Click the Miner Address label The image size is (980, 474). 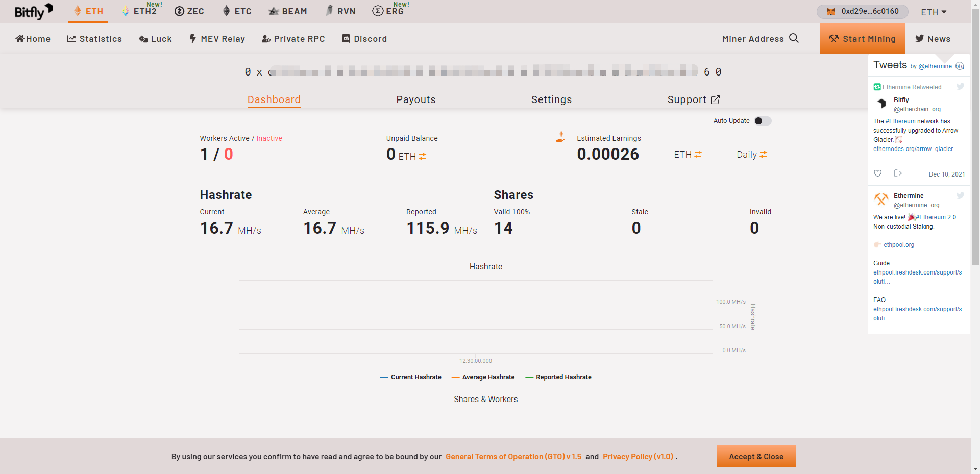[x=753, y=39]
